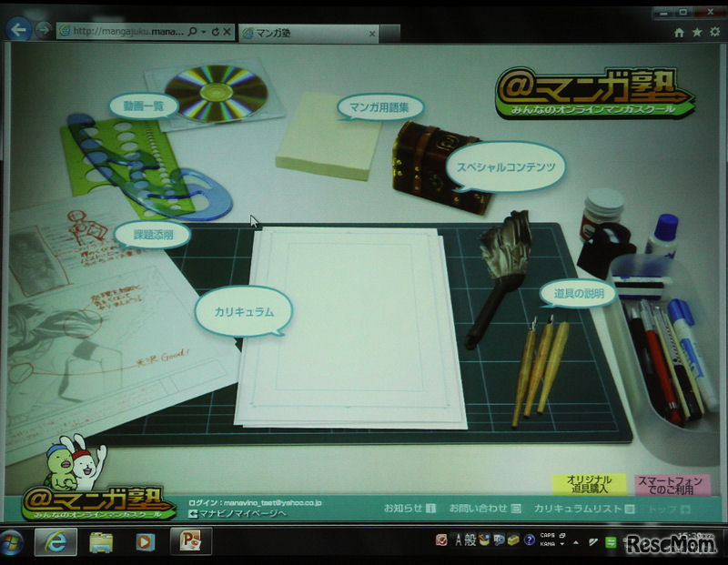
Task: Click the blue question mark help icon
Action: [529, 540]
